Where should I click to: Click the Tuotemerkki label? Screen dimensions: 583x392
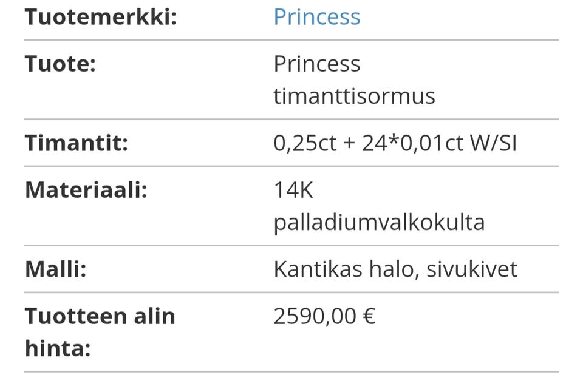pyautogui.click(x=100, y=17)
